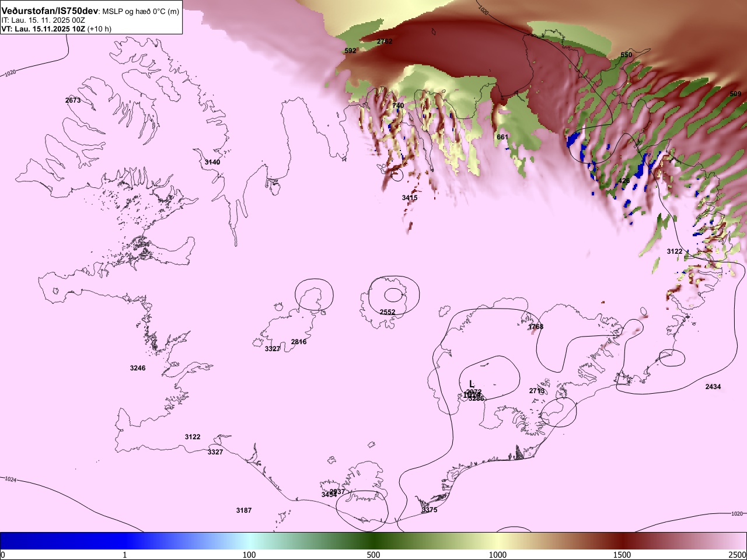Click the dark red colorbar segment above 1500
Screen dimensions: 747x560
tap(622, 541)
